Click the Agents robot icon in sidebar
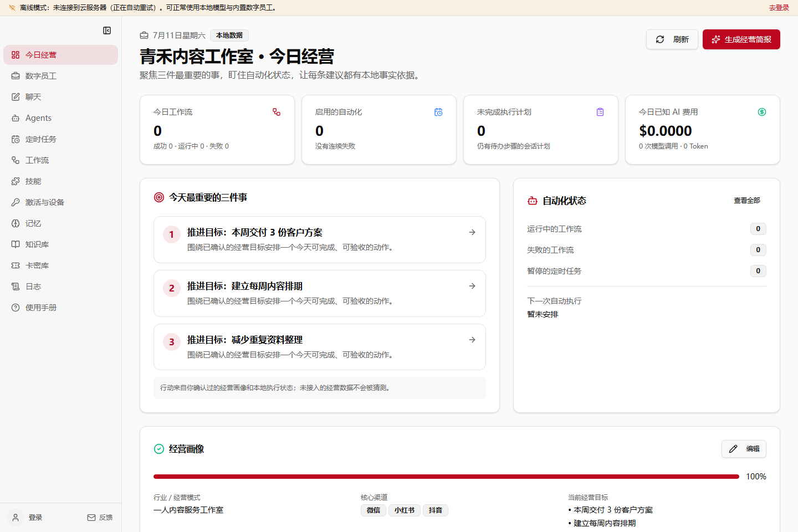 (x=16, y=118)
